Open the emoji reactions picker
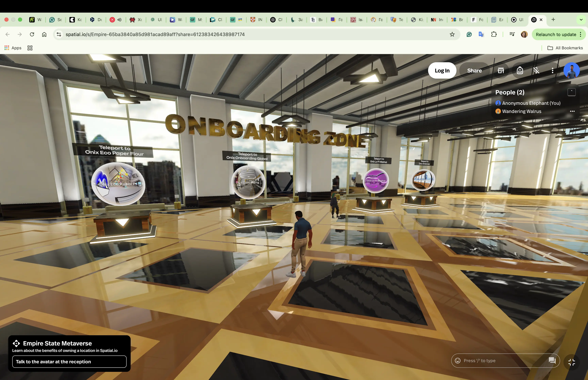 tap(458, 360)
